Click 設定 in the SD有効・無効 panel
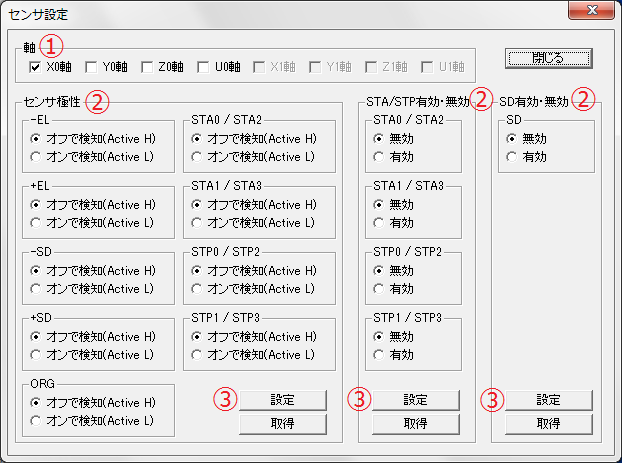This screenshot has height=463, width=622. 549,400
